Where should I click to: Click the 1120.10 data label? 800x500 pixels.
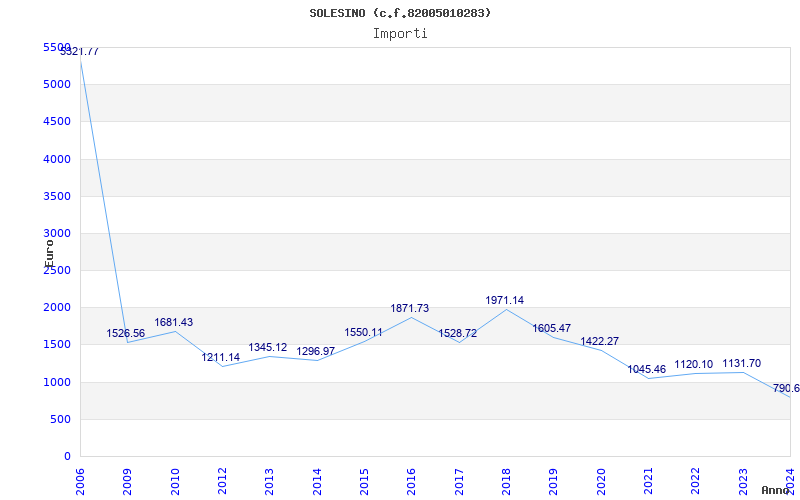694,364
